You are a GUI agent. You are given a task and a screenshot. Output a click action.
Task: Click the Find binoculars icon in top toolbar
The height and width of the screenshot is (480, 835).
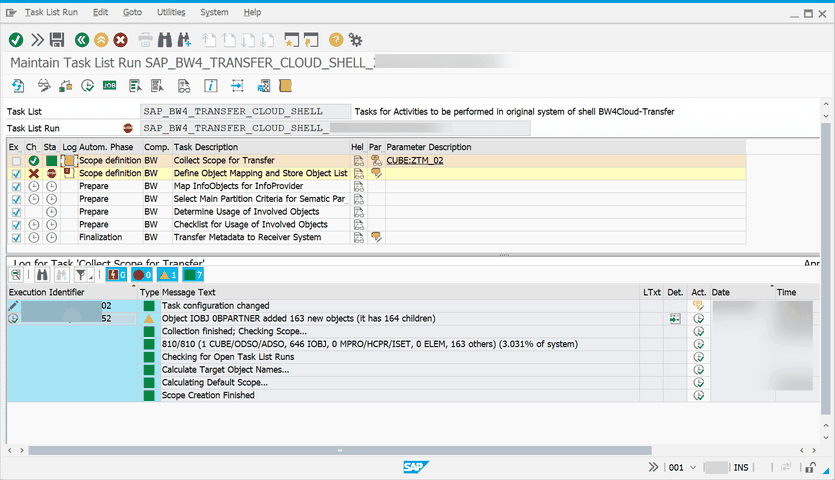point(165,40)
